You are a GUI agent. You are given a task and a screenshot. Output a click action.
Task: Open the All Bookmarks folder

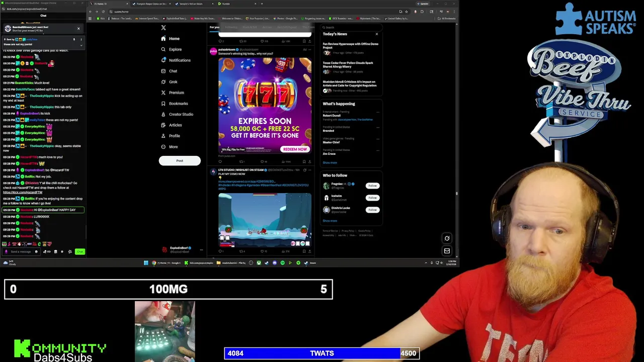click(447, 19)
